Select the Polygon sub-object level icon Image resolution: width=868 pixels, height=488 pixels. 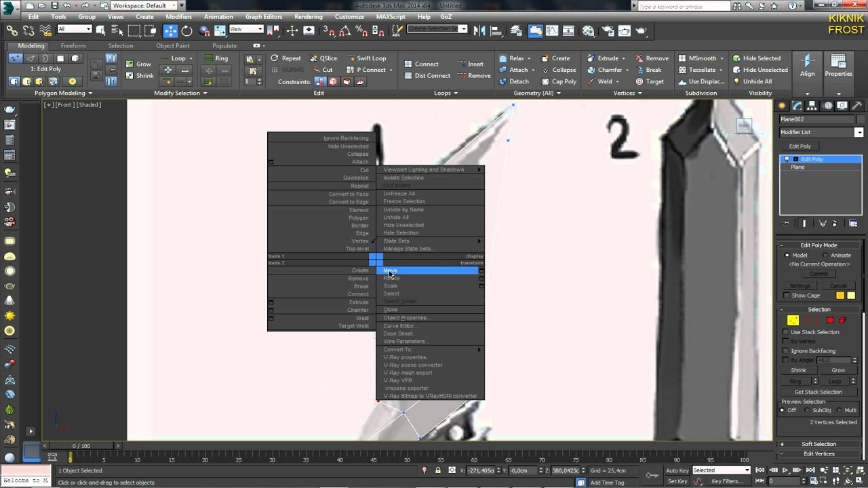[830, 320]
